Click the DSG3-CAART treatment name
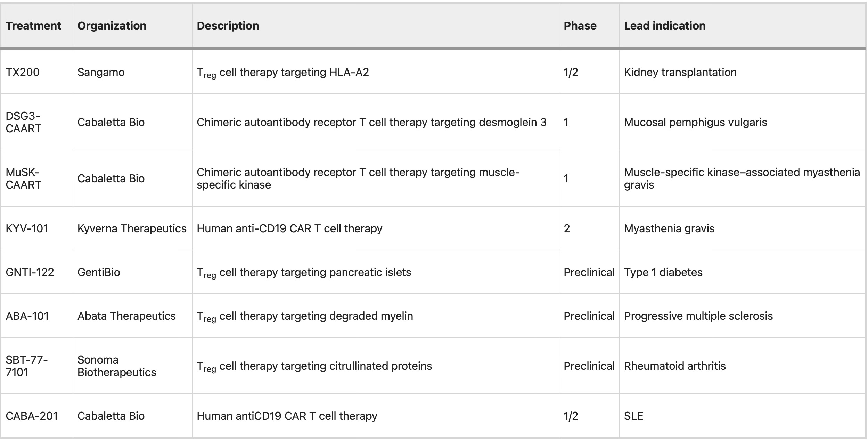This screenshot has height=441, width=868. (23, 122)
